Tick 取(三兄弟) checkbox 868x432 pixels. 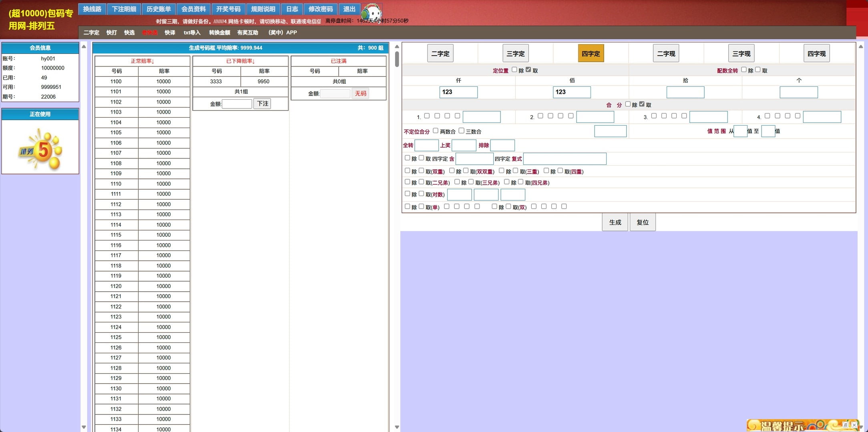471,182
